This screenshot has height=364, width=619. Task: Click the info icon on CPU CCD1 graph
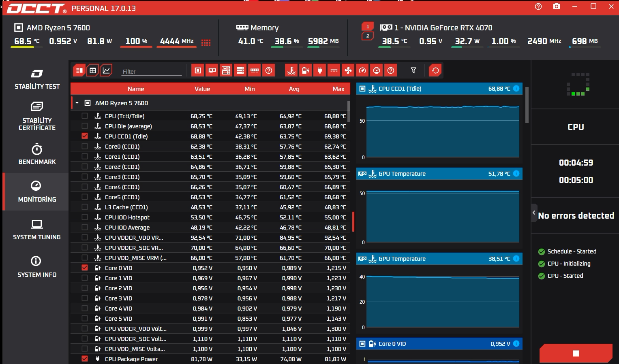(516, 88)
